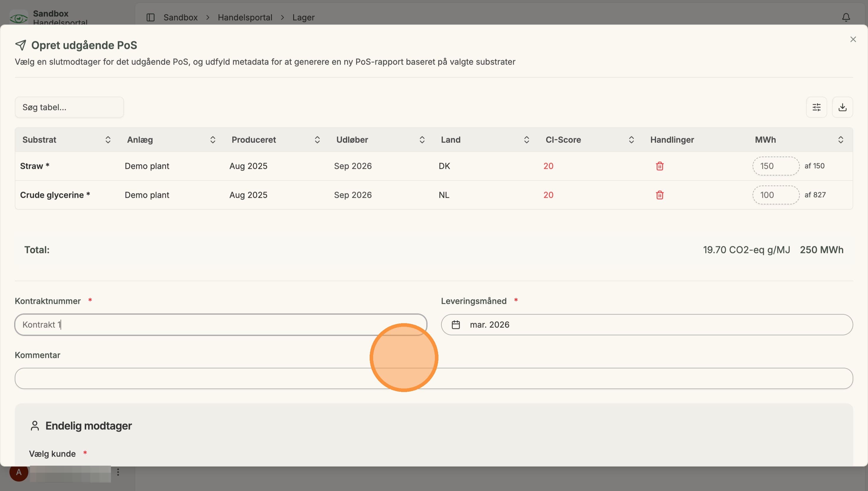The image size is (868, 491).
Task: Download the table via export icon
Action: click(x=842, y=107)
